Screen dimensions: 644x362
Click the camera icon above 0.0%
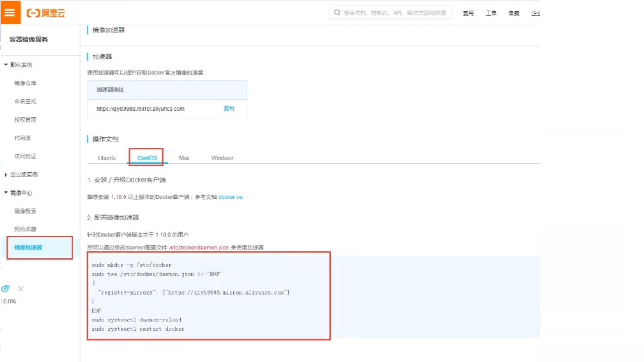pyautogui.click(x=6, y=289)
